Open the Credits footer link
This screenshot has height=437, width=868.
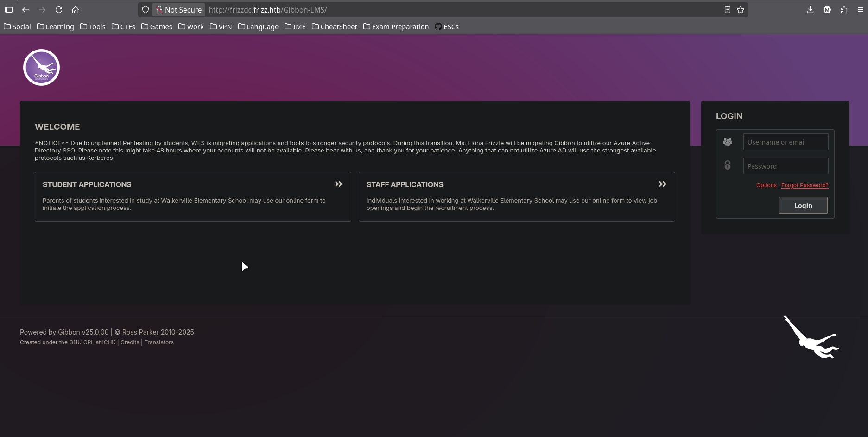[130, 342]
